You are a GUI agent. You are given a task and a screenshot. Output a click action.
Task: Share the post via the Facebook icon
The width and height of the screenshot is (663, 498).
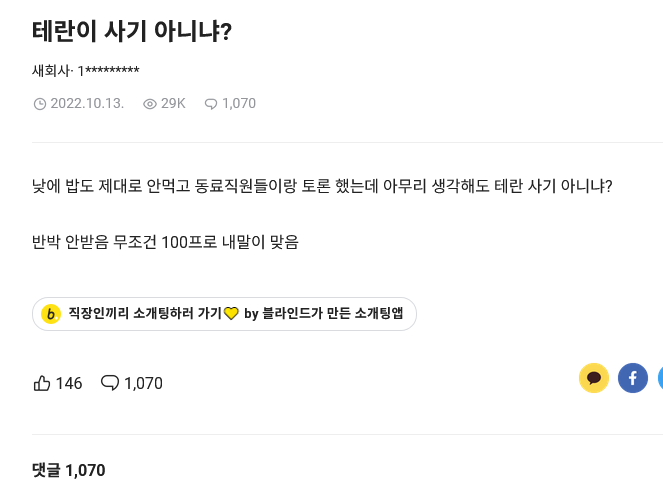[x=632, y=378]
